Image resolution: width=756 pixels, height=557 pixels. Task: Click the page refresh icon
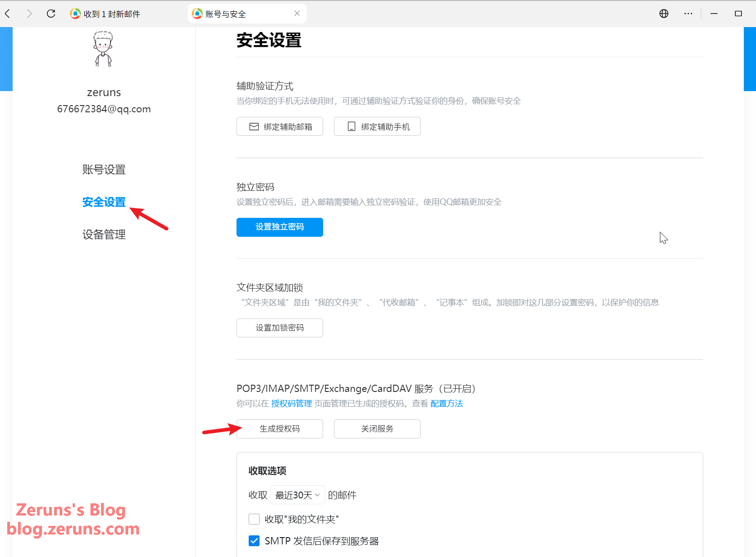51,14
